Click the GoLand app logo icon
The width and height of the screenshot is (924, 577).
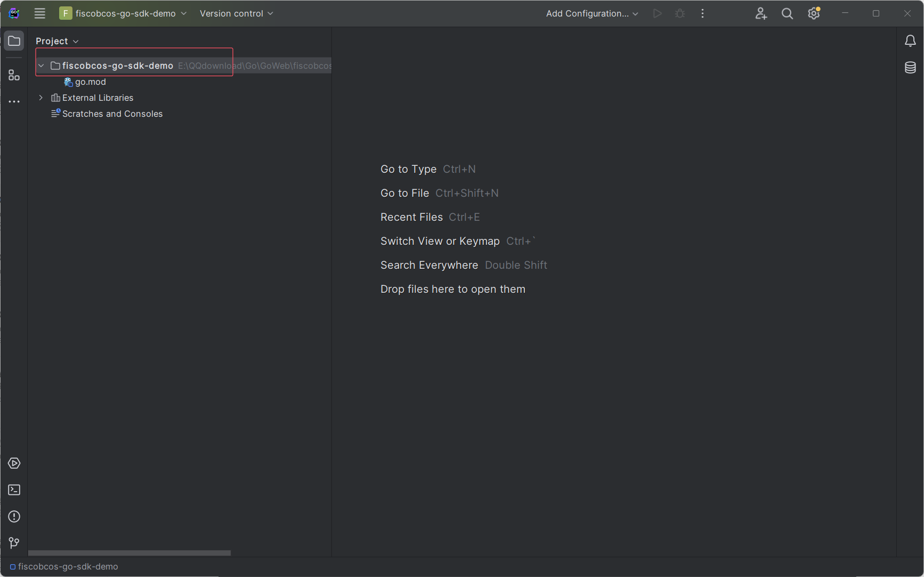(x=14, y=13)
